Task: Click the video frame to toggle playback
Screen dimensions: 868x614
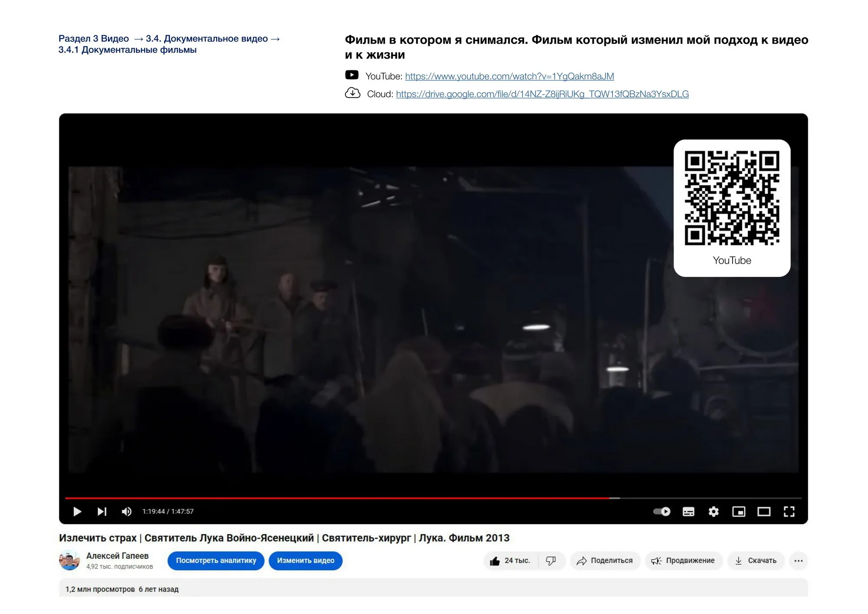Action: 433,319
